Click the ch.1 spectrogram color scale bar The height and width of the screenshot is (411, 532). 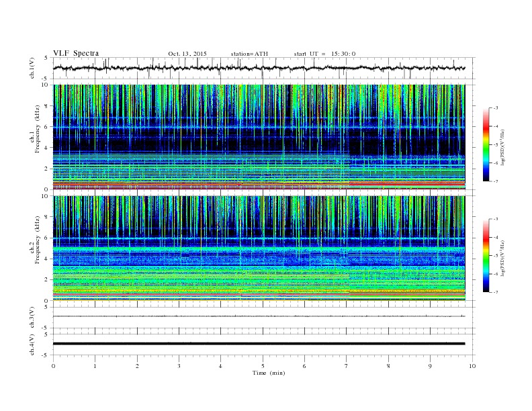(x=486, y=144)
